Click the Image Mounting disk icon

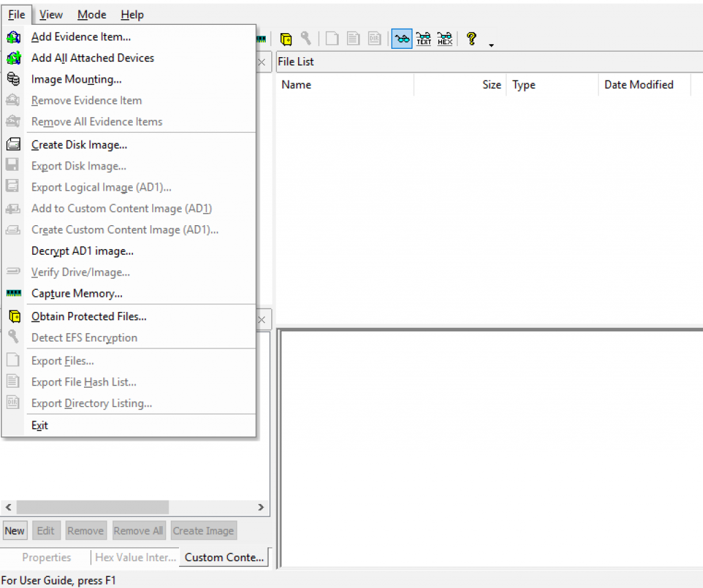pyautogui.click(x=13, y=79)
